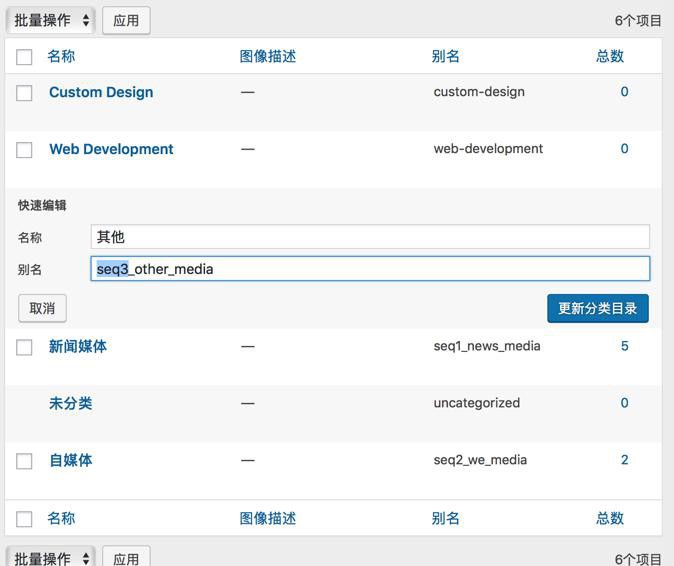This screenshot has width=674, height=566.
Task: Open the 5 posts count for 新闻媒体
Action: pos(625,346)
